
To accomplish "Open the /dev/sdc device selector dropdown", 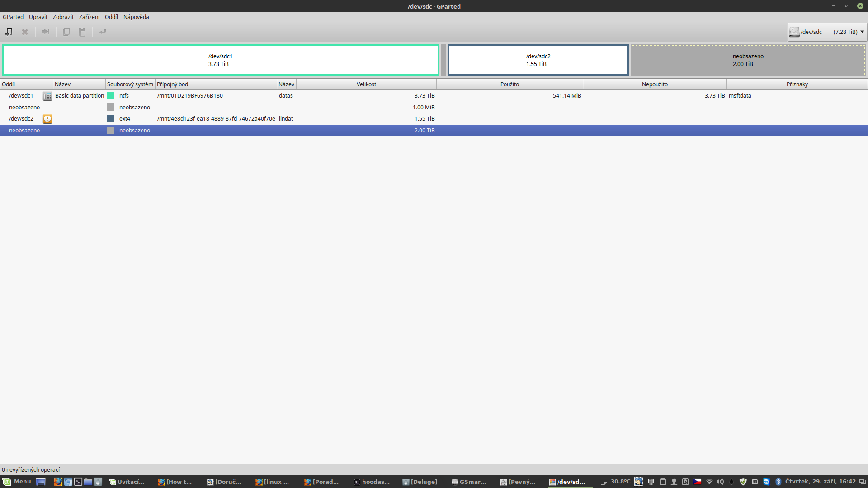I will point(827,32).
